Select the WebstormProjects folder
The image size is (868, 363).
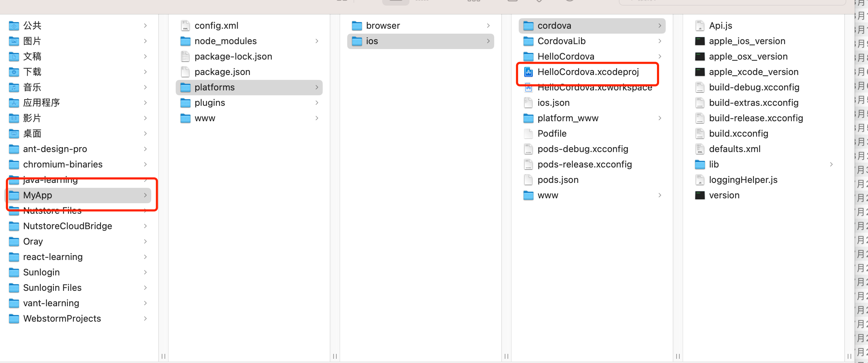click(x=62, y=319)
